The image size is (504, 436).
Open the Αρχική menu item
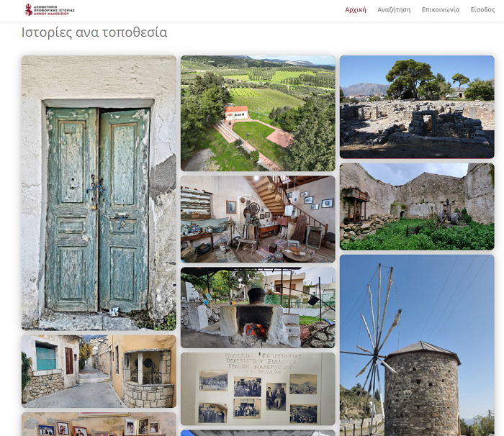coord(356,10)
